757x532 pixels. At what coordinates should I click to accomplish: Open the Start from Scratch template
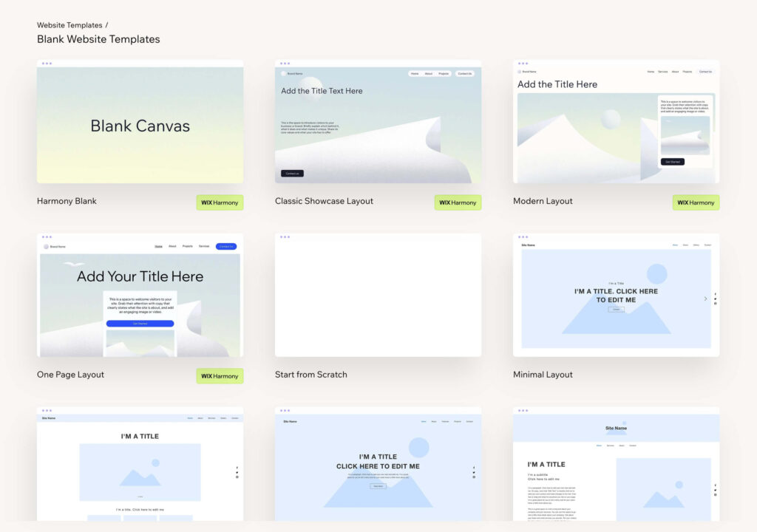pos(378,296)
